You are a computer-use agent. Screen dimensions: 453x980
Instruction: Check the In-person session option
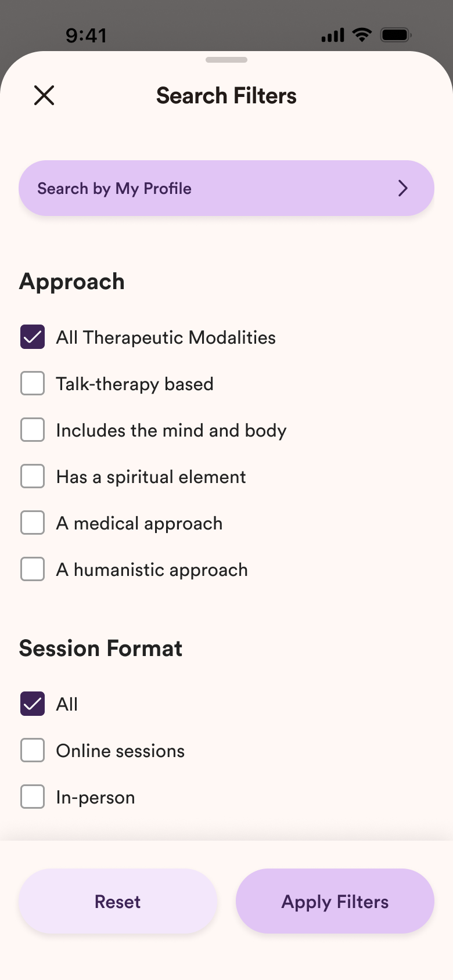click(x=33, y=797)
